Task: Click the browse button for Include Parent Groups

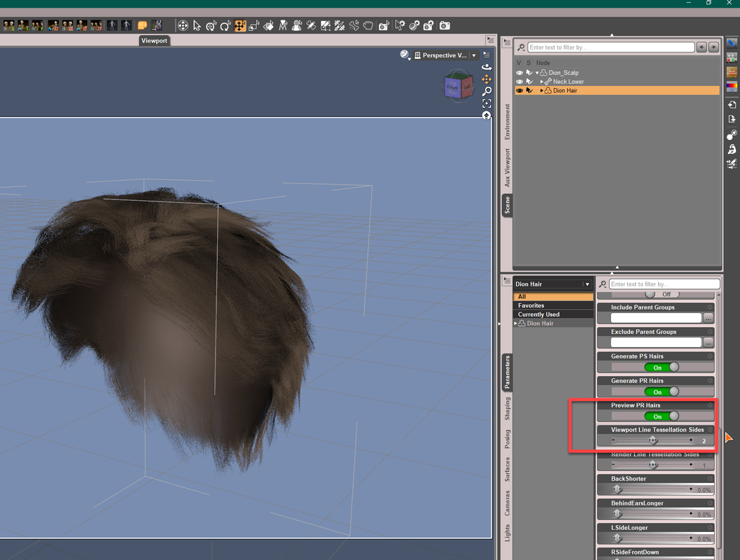Action: coord(708,318)
